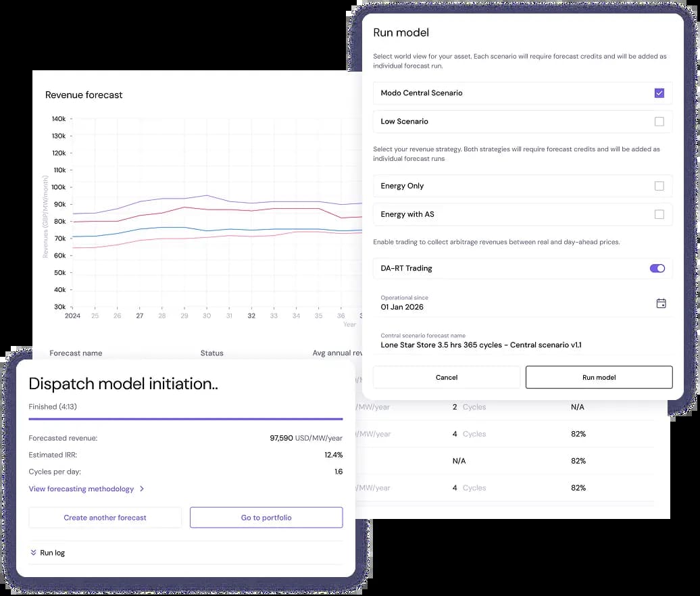Click the Finished (4:13) status text
The image size is (700, 596).
tap(53, 407)
